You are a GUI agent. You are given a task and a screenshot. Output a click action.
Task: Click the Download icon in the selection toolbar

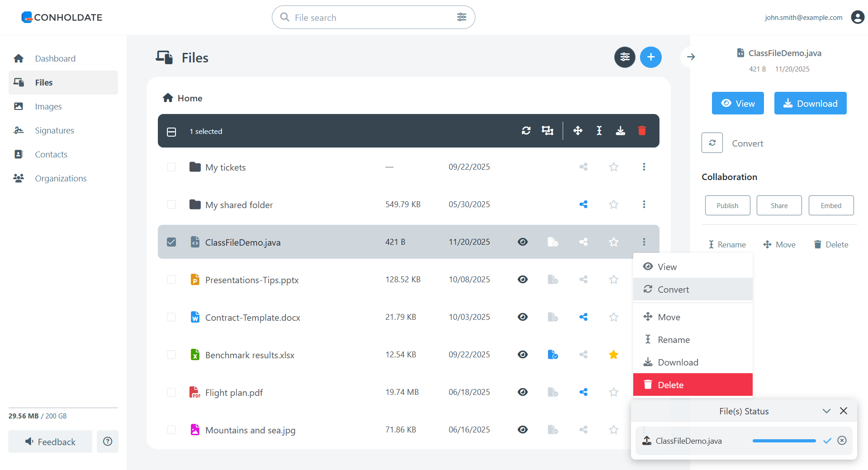621,130
